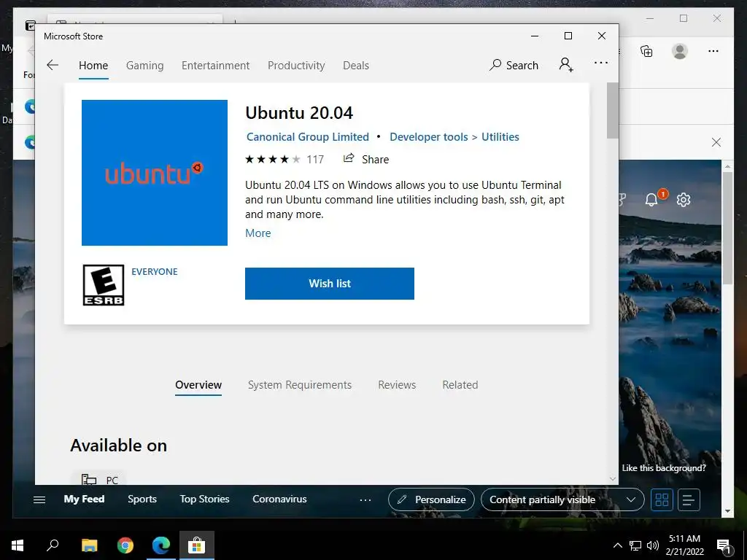Open Edge Collections icon
Viewport: 747px width, 560px height.
(646, 51)
